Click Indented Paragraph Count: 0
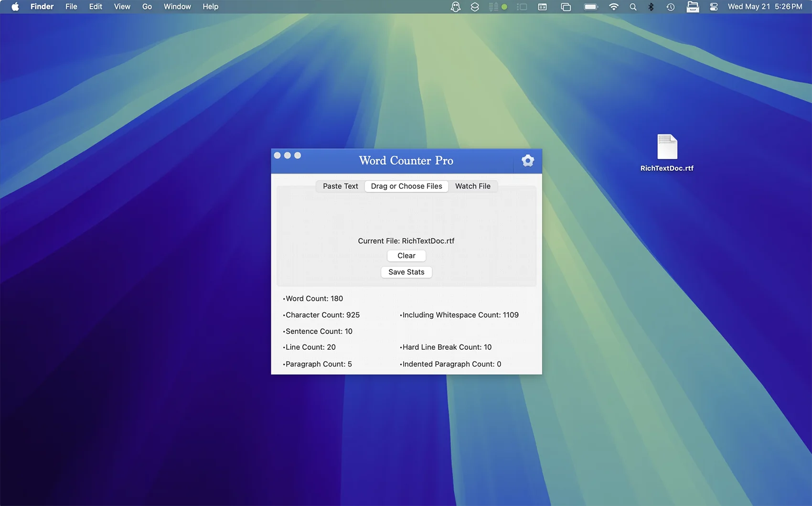 point(450,364)
